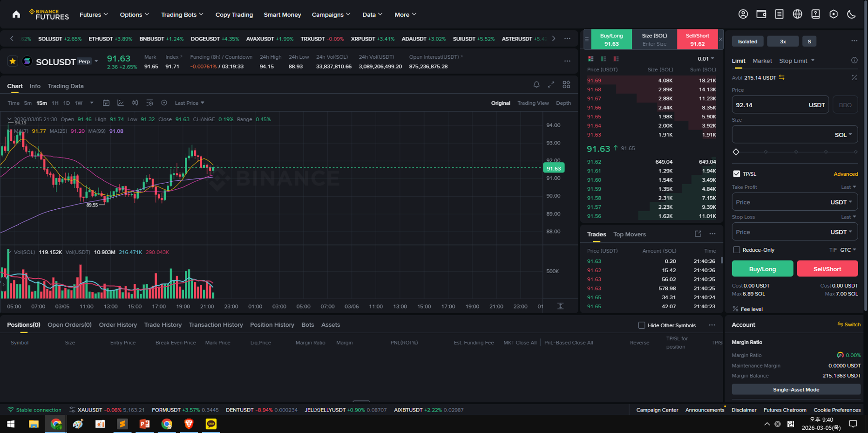Change the size unit SOL dropdown
This screenshot has height=433, width=868.
(843, 135)
